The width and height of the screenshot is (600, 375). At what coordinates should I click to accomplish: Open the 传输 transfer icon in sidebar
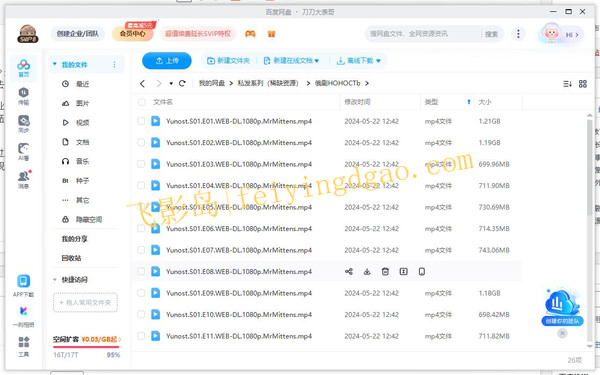pos(23,96)
